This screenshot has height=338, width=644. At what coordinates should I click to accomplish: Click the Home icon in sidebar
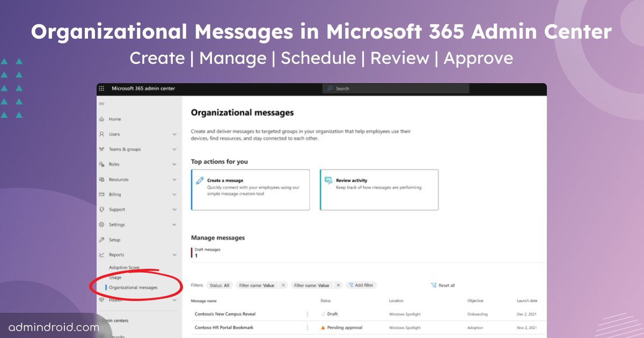click(101, 119)
